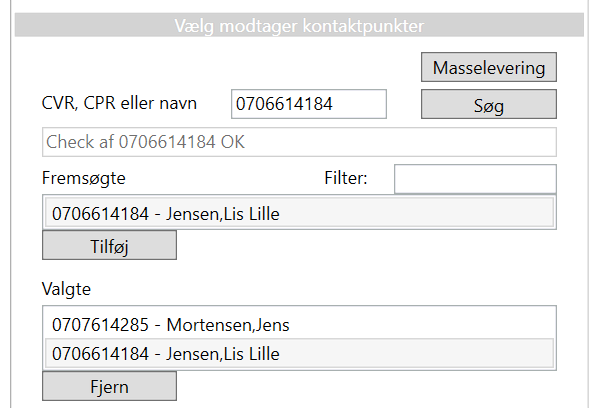Focus the empty Filter text box
The image size is (592, 408).
(x=475, y=179)
